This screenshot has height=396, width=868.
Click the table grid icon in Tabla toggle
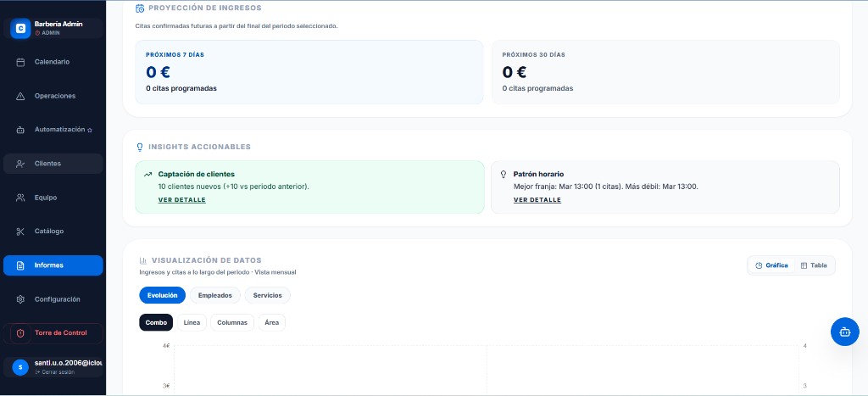click(804, 266)
